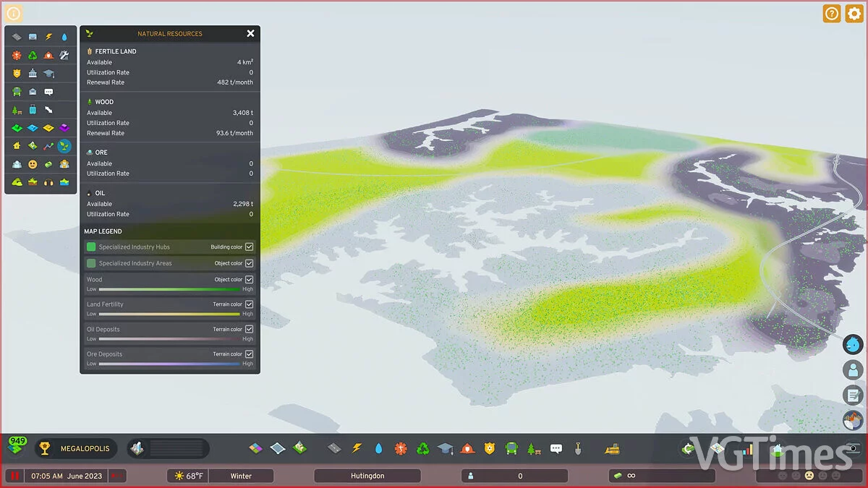Disable the Oil Deposits terrain color
This screenshot has height=488, width=868.
[249, 329]
